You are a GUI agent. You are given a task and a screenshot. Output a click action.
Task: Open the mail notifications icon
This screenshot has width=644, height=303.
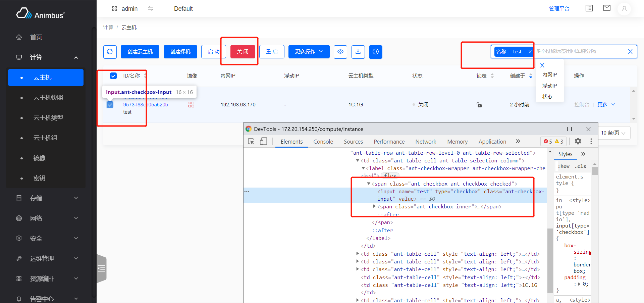(606, 8)
